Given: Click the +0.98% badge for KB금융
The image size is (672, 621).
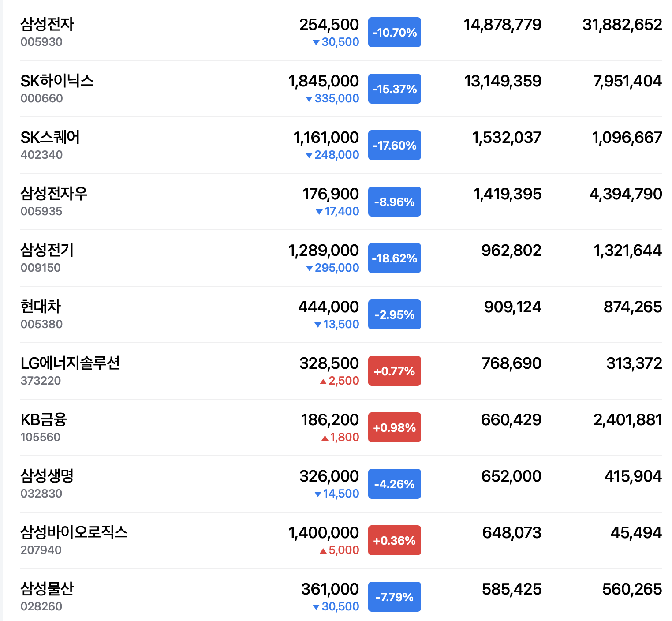Looking at the screenshot, I should point(394,427).
